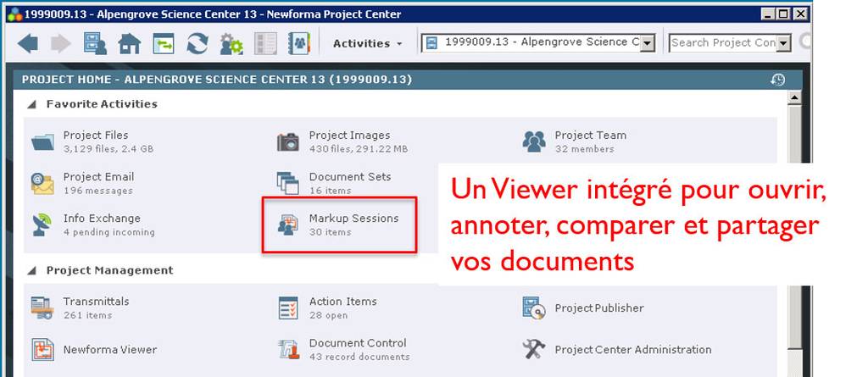Open the Activities menu

pos(368,43)
